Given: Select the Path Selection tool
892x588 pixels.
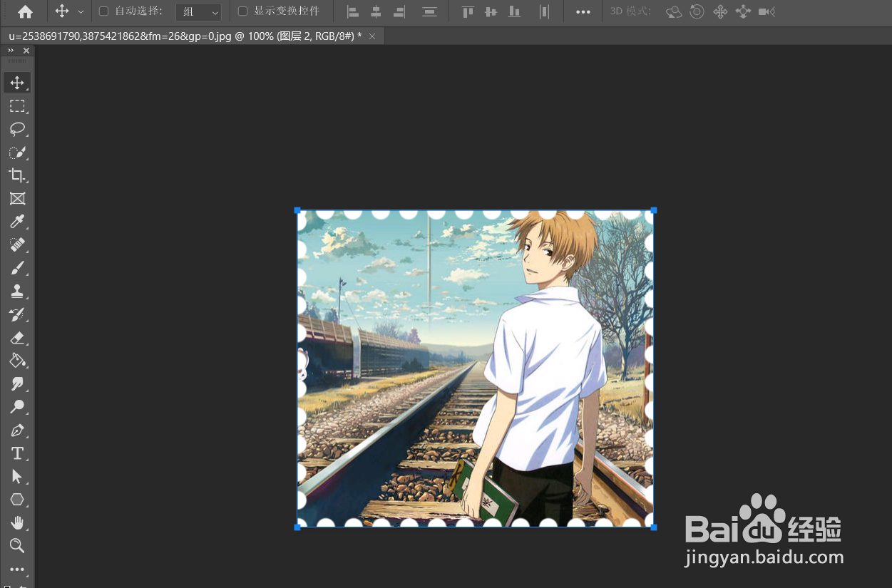Looking at the screenshot, I should [x=17, y=477].
